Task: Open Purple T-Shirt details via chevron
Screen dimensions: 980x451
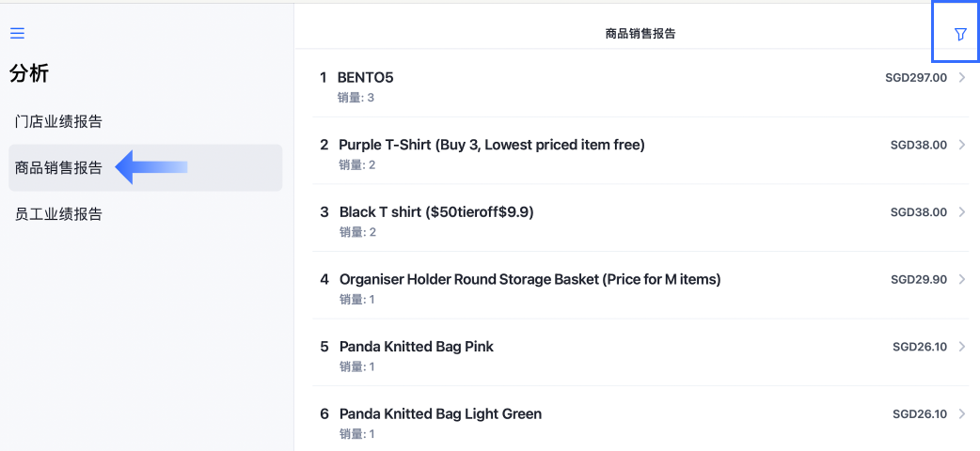Action: pos(962,145)
